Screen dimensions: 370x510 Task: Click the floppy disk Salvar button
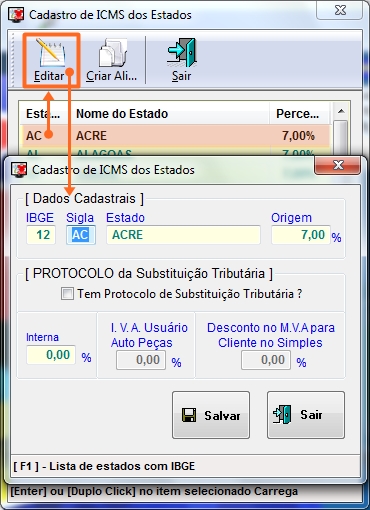tap(211, 415)
